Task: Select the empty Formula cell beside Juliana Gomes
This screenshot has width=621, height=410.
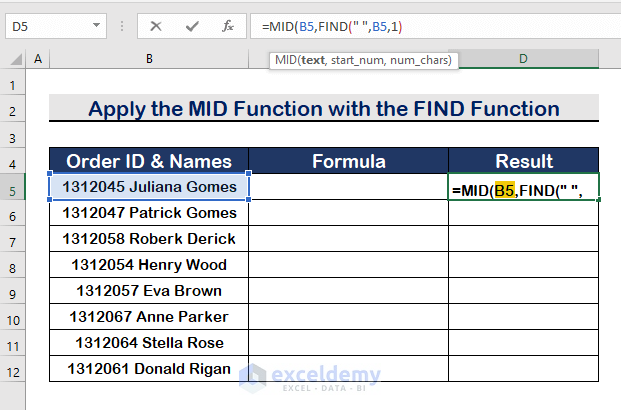Action: [x=349, y=187]
